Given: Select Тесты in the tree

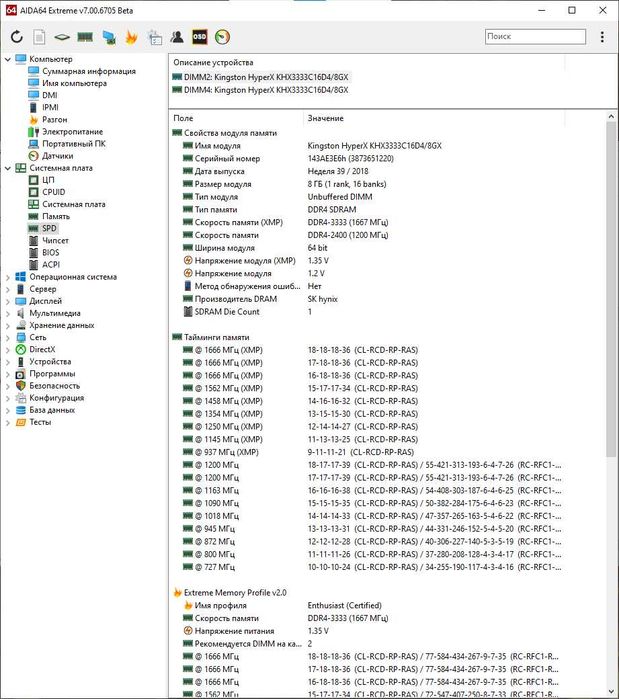Looking at the screenshot, I should pos(40,422).
